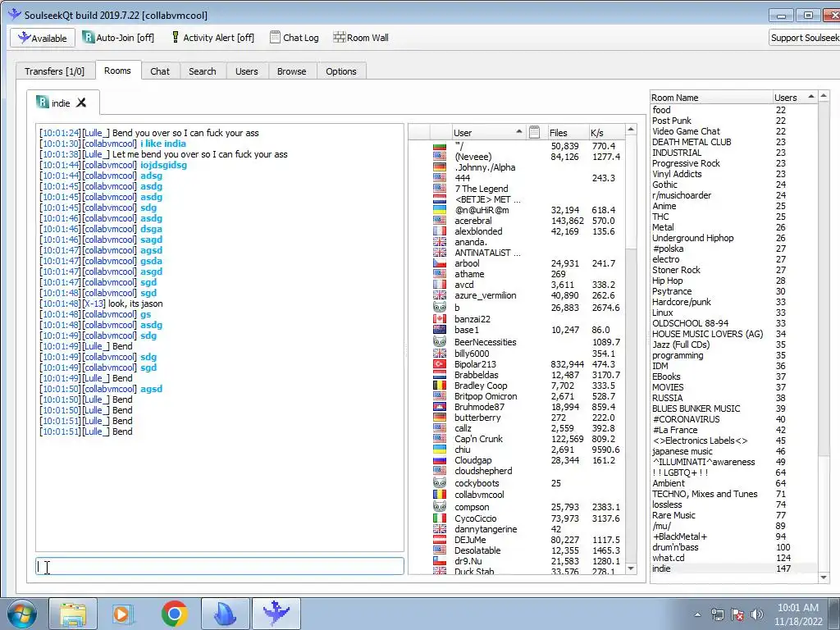Select the Rooms tab
This screenshot has height=630, width=840.
click(117, 71)
